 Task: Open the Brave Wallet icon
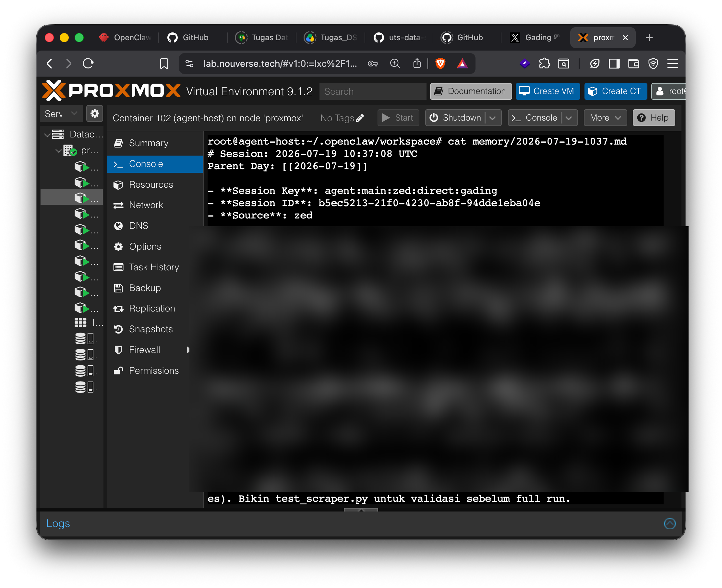633,63
